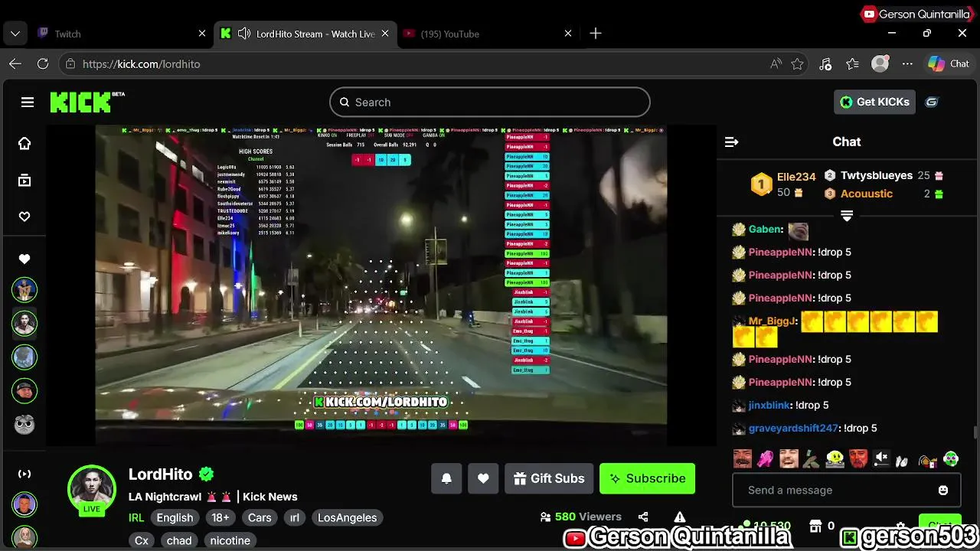Image resolution: width=980 pixels, height=551 pixels.
Task: Insert the red-faced man emote
Action: 858,459
